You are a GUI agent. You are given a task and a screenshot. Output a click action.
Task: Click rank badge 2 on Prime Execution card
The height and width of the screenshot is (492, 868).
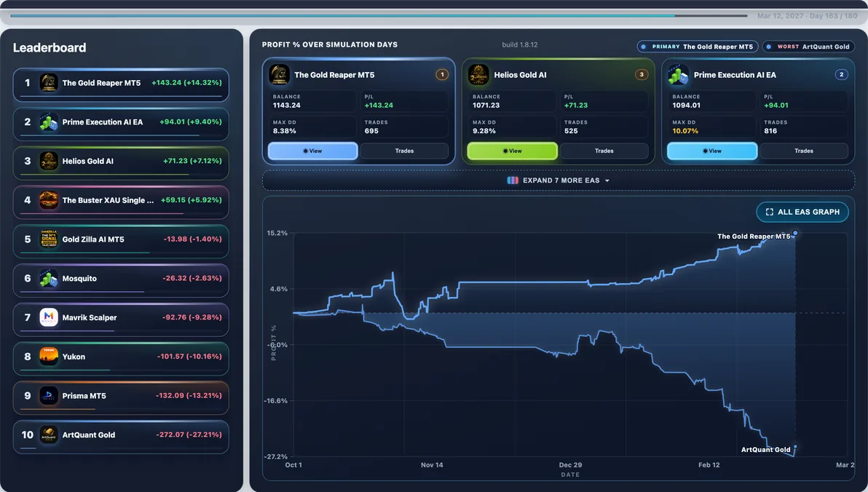[x=842, y=74]
